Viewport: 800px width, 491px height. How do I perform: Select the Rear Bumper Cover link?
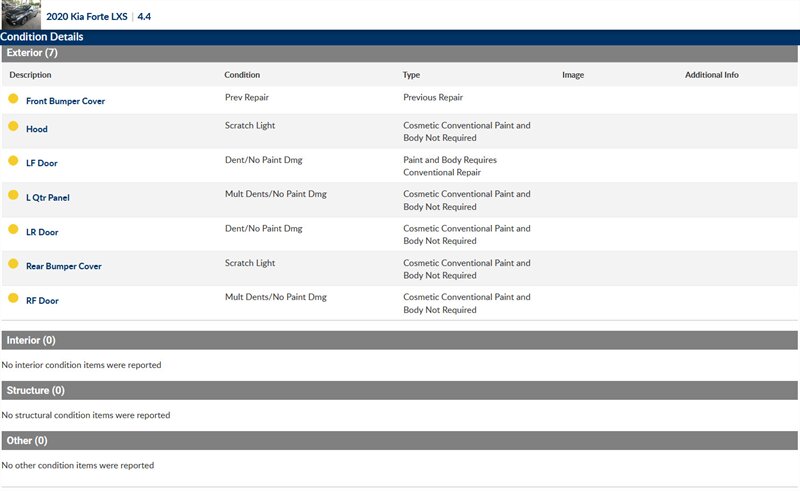point(64,266)
